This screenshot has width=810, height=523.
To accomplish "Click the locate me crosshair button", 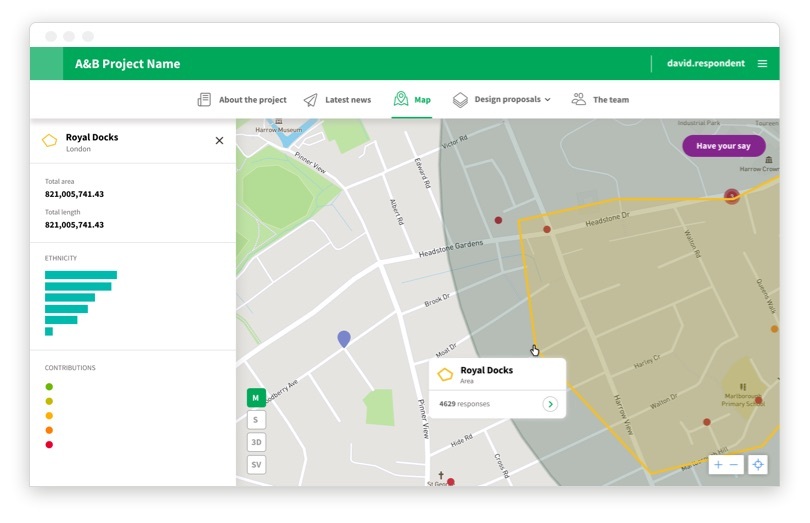I will pyautogui.click(x=758, y=465).
